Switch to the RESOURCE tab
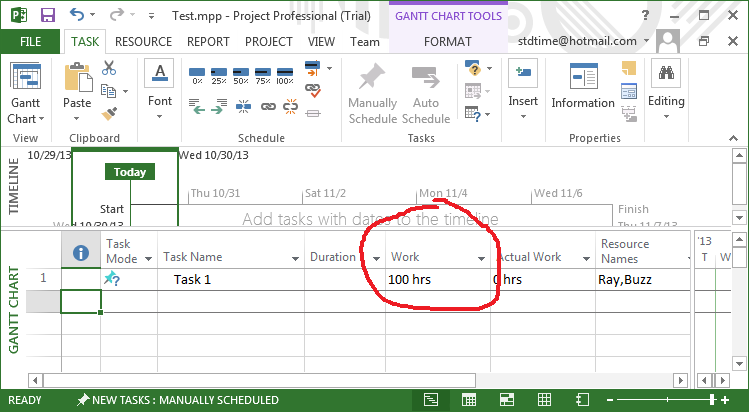749x412 pixels. (x=143, y=42)
